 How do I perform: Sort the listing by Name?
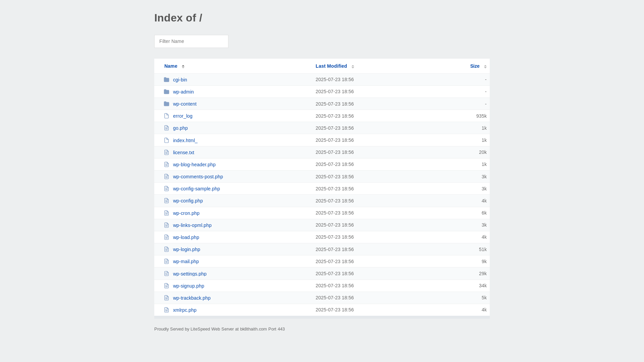point(171,66)
